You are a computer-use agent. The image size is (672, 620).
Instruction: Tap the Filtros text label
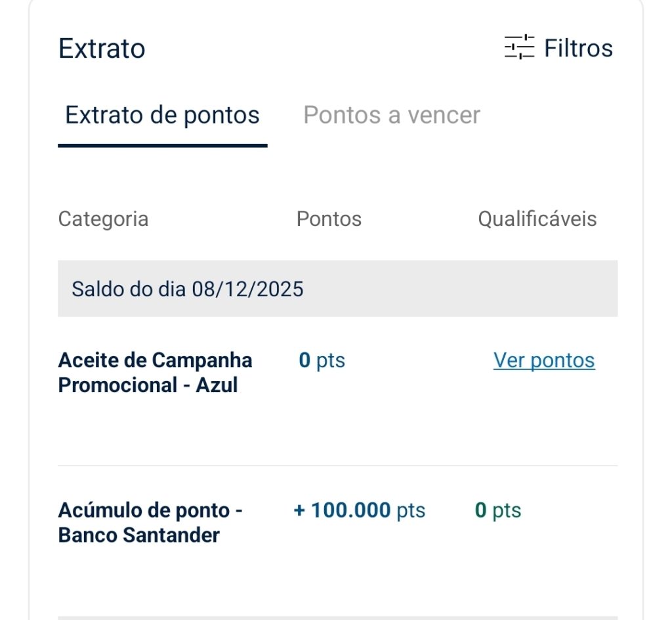[578, 48]
